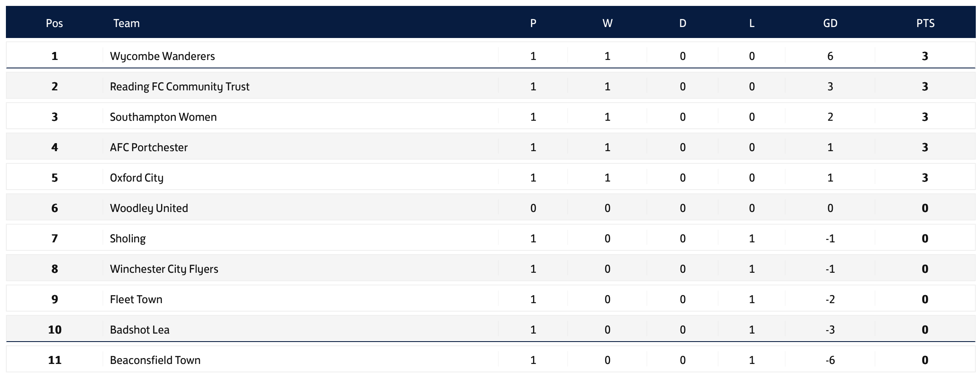Click the Team column header
The height and width of the screenshot is (380, 980).
click(127, 23)
